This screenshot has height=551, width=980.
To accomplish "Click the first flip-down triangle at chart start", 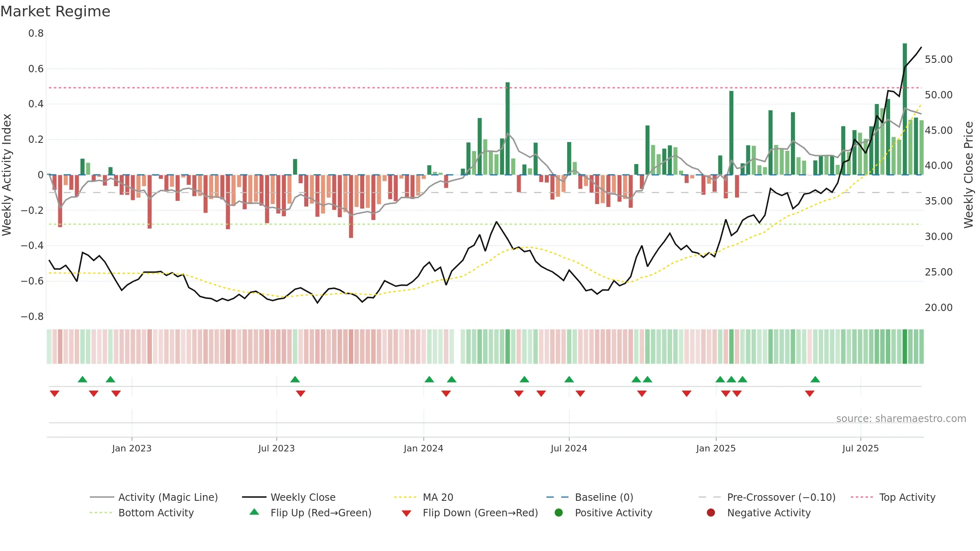I will [x=55, y=393].
